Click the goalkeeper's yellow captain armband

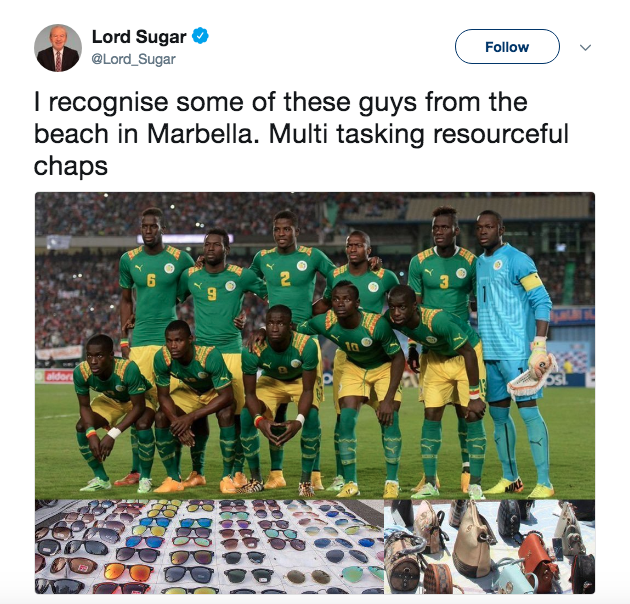point(531,282)
